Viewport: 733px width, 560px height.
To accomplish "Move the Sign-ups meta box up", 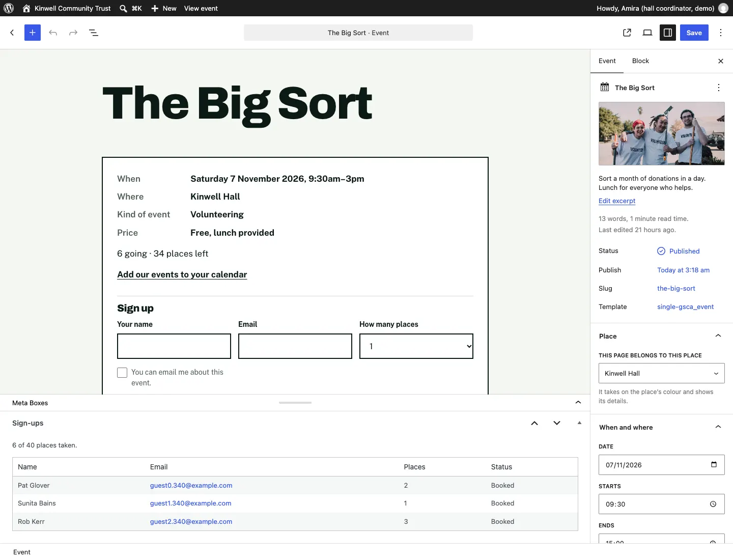I will [x=534, y=423].
